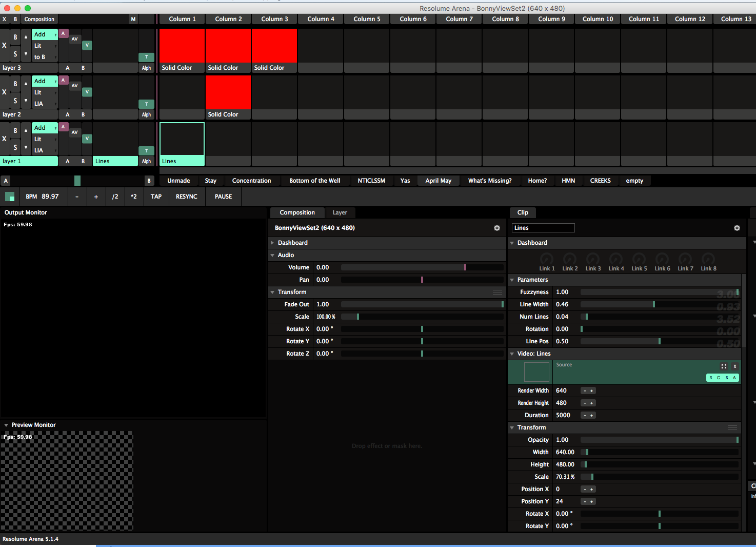Viewport: 756px width, 547px height.
Task: Toggle Solo (S) on layer 1
Action: 15,147
